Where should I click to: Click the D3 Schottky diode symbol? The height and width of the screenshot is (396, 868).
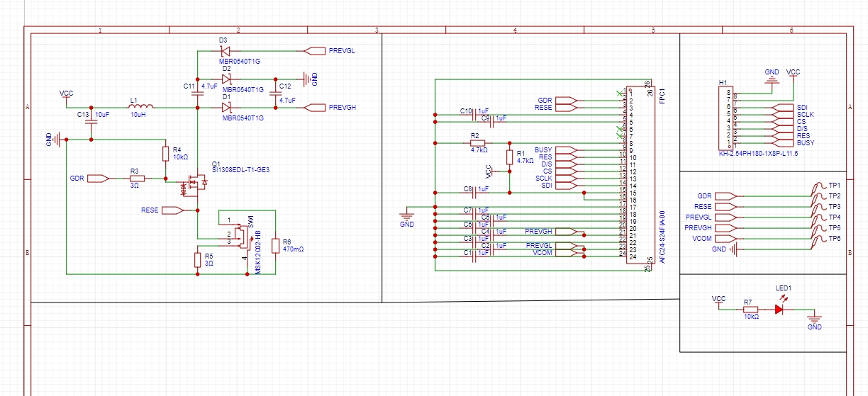[224, 51]
